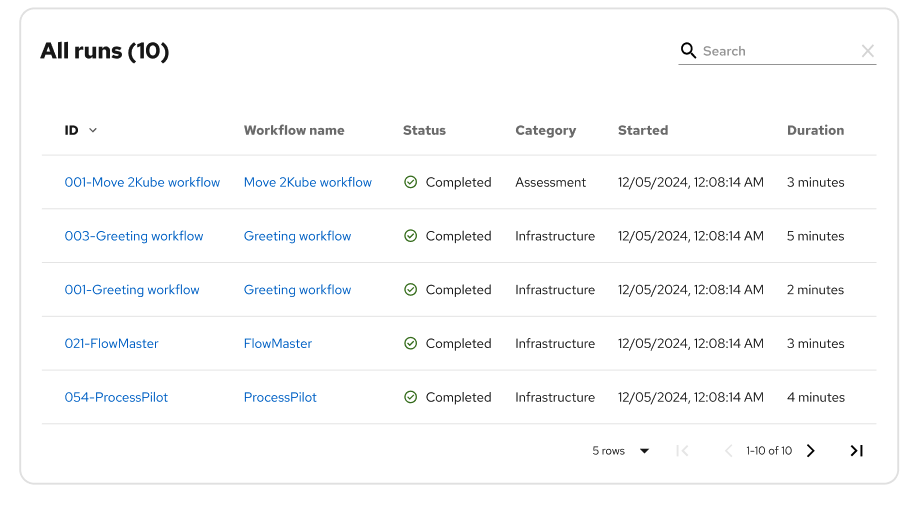Clear the search field with X icon

tap(867, 51)
